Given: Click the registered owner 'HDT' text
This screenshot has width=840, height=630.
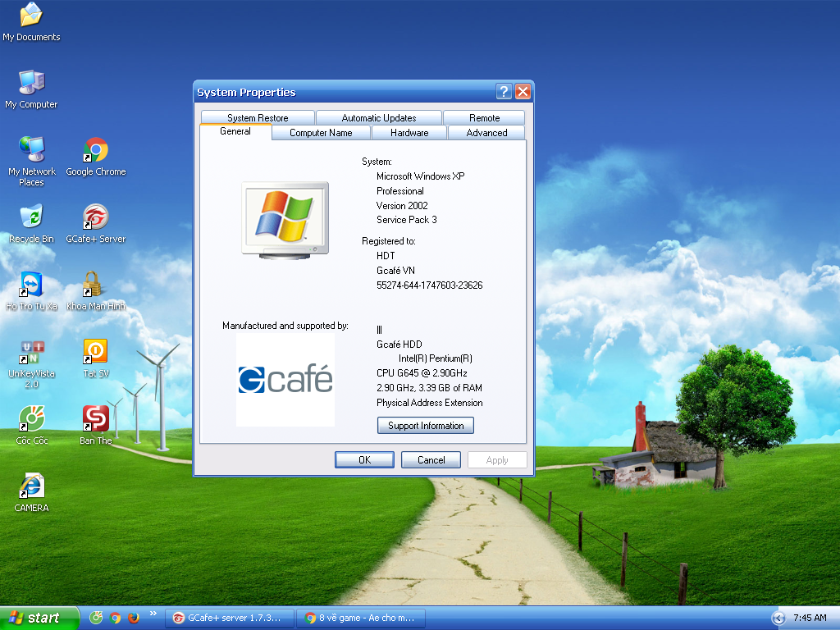Looking at the screenshot, I should pyautogui.click(x=386, y=256).
